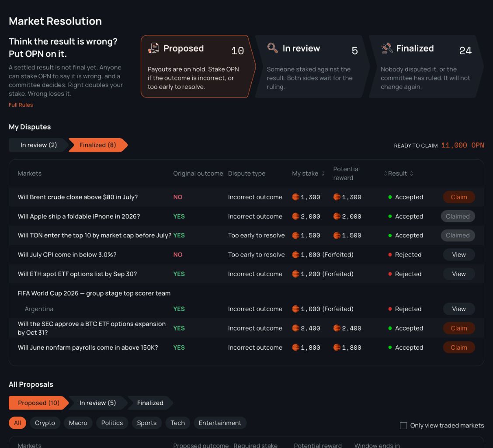493x448 pixels.
Task: Click coin icon next to 1,500 stake
Action: tap(295, 236)
